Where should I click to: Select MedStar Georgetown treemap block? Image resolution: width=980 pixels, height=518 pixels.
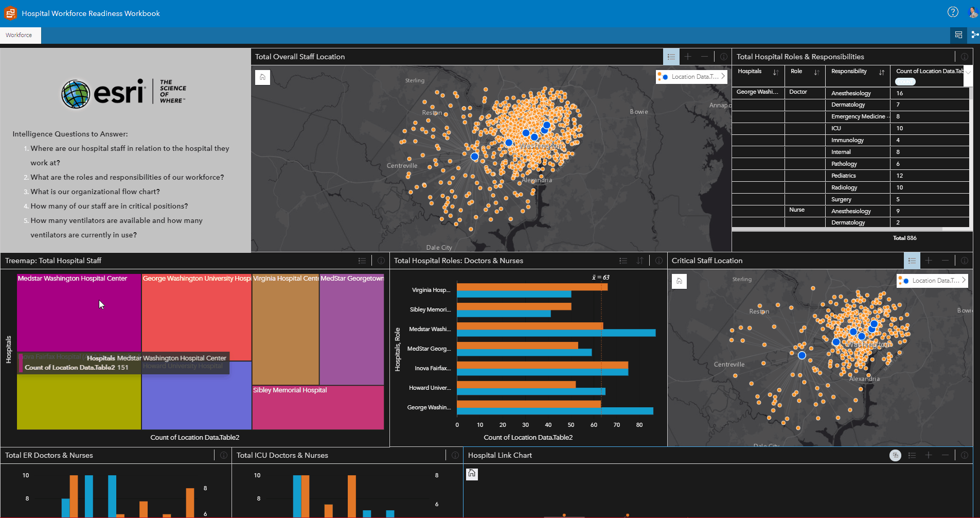pyautogui.click(x=352, y=329)
